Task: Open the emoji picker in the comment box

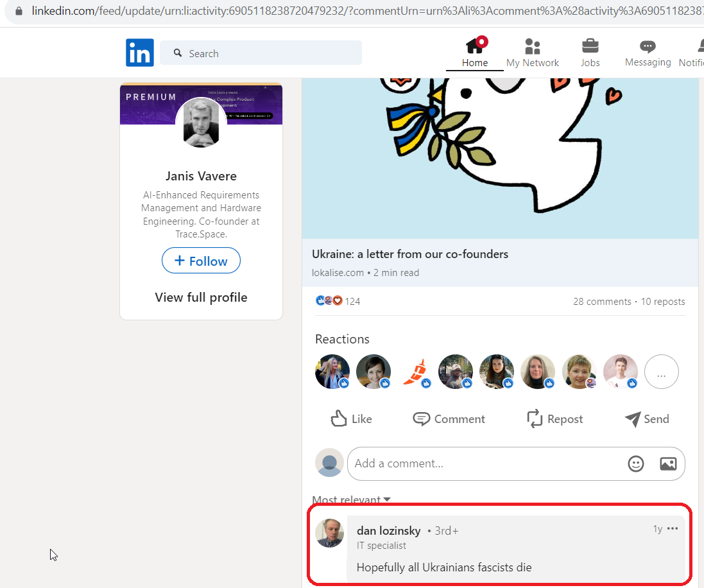Action: pyautogui.click(x=636, y=463)
